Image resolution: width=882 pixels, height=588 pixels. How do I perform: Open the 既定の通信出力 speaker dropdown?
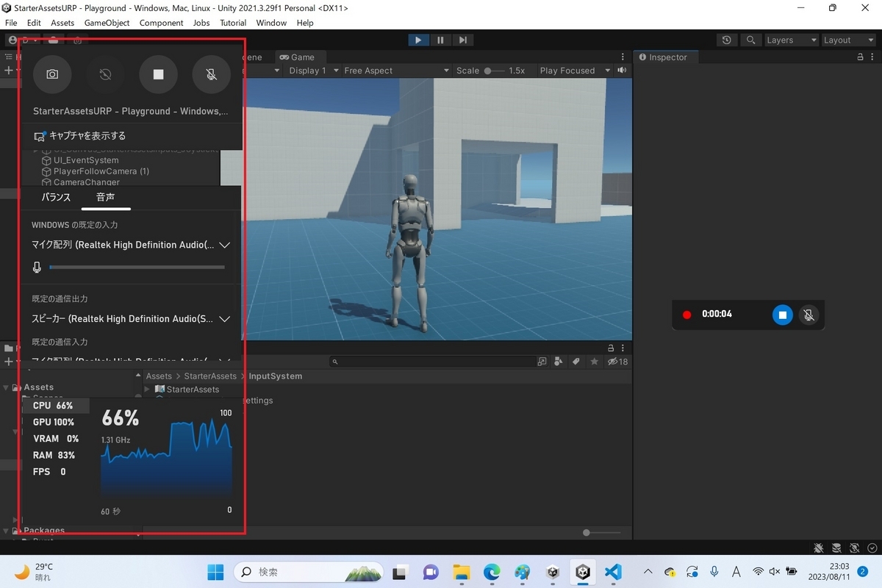(x=132, y=319)
